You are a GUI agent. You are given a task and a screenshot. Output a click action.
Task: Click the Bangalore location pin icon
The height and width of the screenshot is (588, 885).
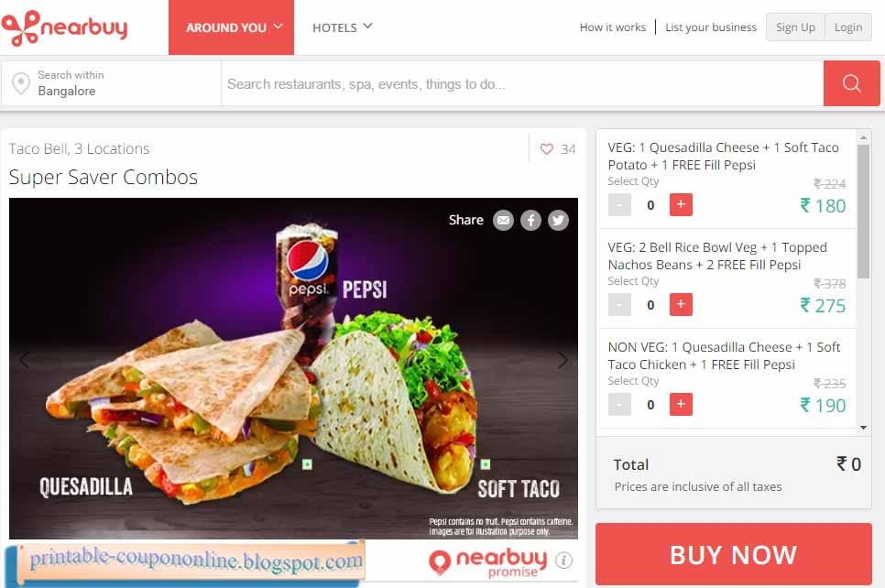coord(21,83)
